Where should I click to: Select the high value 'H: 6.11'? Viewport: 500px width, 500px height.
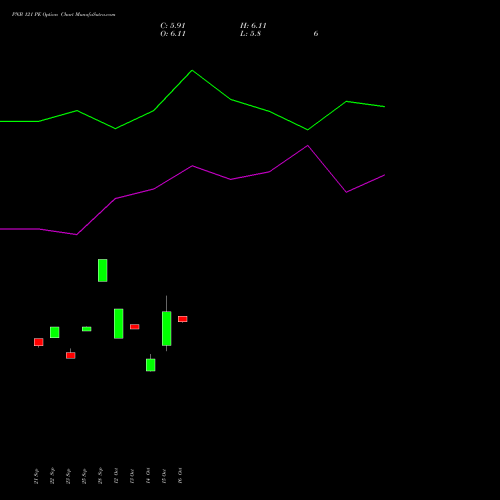coord(253,26)
